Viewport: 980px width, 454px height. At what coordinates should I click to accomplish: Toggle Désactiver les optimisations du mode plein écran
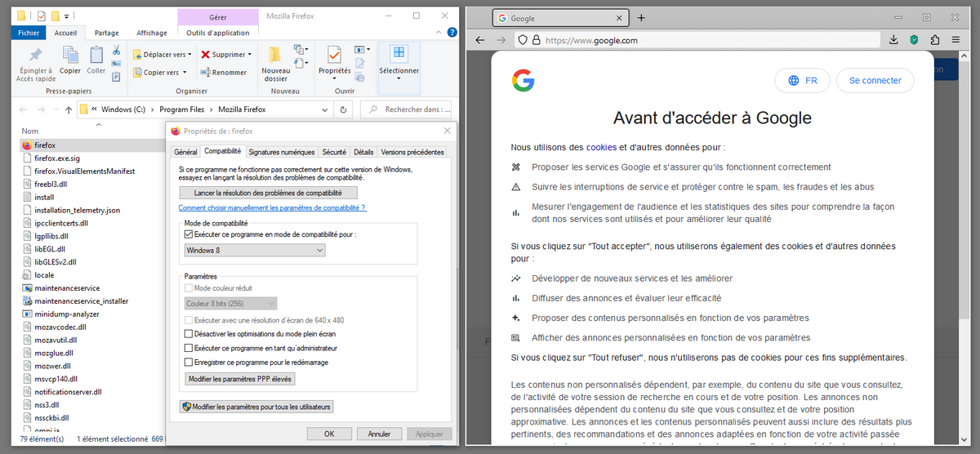(189, 334)
